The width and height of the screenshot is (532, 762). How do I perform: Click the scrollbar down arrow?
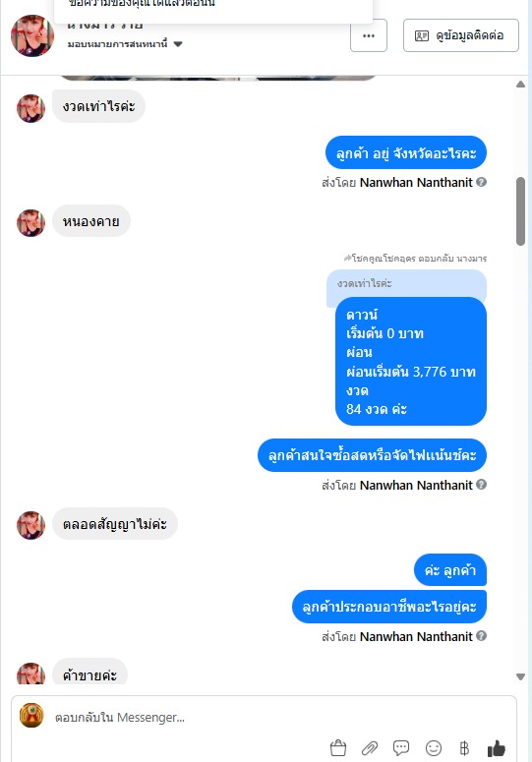coord(521,676)
